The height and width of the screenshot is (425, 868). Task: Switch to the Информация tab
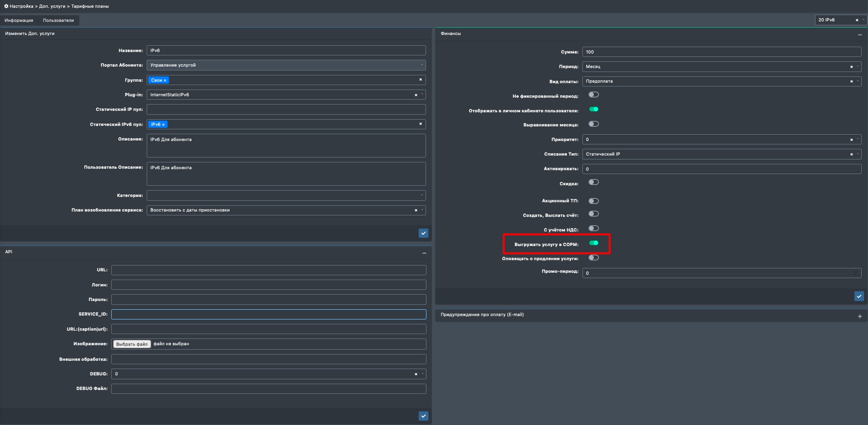tap(19, 20)
